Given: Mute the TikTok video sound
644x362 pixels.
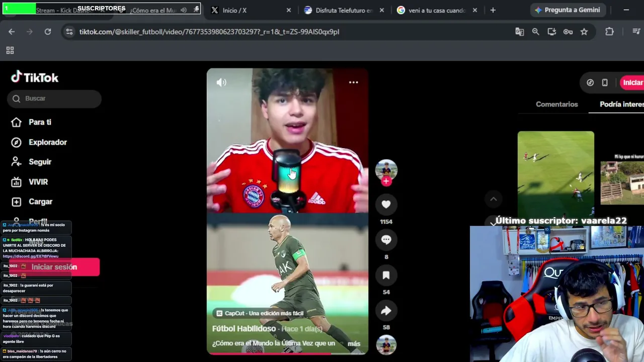Looking at the screenshot, I should point(221,82).
